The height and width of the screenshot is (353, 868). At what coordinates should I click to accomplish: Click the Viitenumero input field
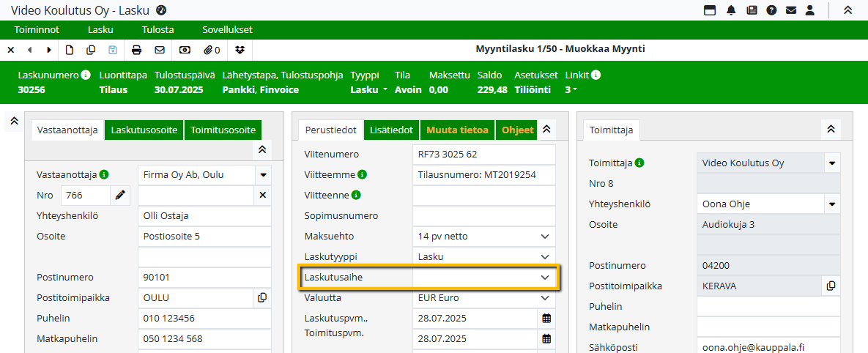483,155
